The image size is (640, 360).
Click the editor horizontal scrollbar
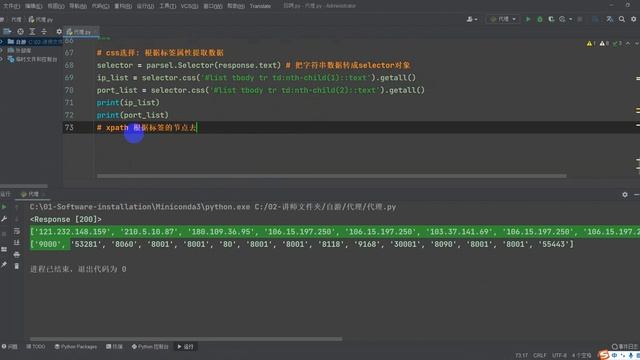coord(331,176)
